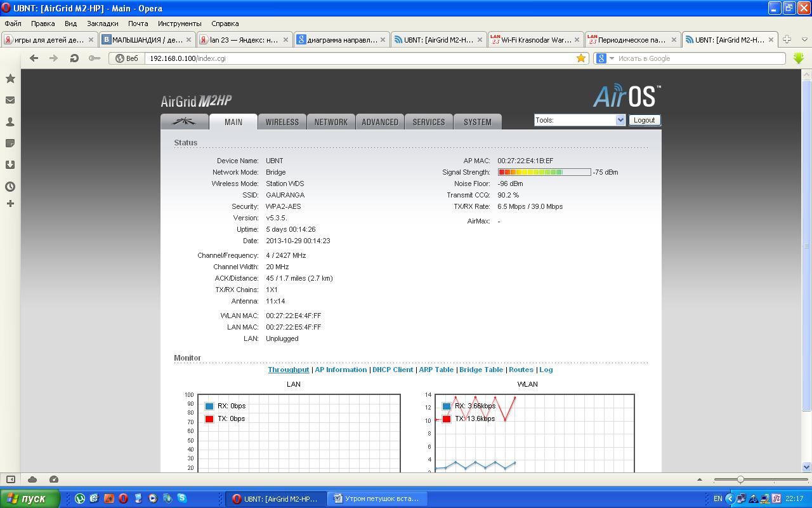Open the ARP Table link
This screenshot has height=508, width=812.
pyautogui.click(x=436, y=370)
